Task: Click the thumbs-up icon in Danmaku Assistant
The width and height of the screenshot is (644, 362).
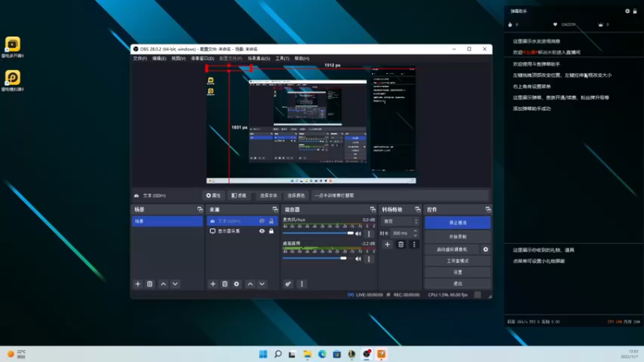Action: tap(510, 25)
